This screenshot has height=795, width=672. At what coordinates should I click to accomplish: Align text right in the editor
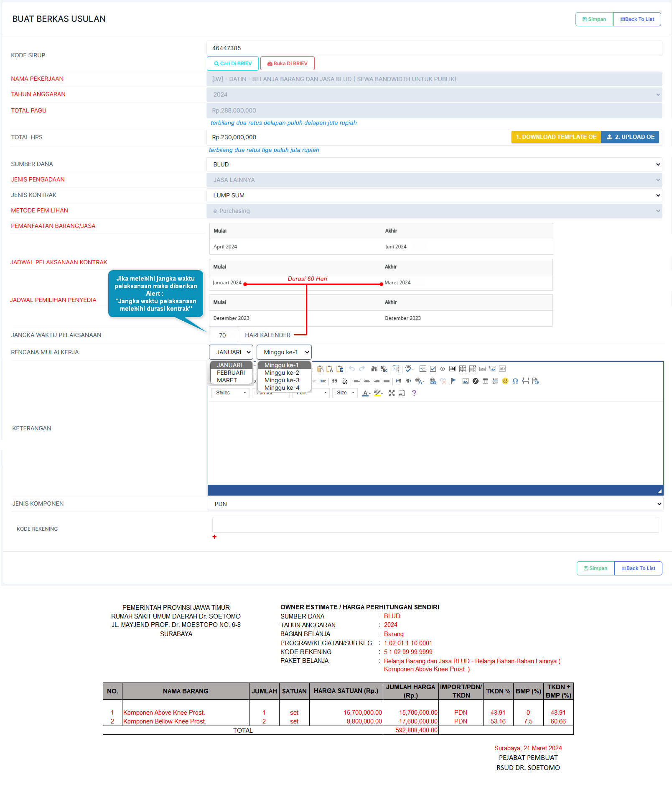tap(377, 381)
